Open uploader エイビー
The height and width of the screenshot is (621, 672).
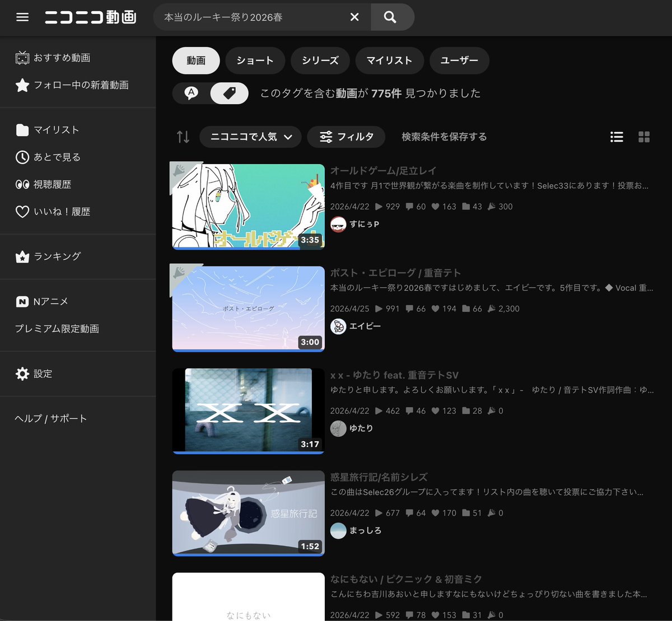pyautogui.click(x=365, y=326)
